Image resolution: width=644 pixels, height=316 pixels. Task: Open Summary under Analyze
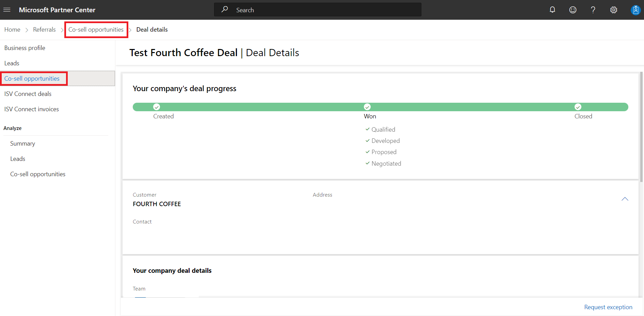[22, 144]
